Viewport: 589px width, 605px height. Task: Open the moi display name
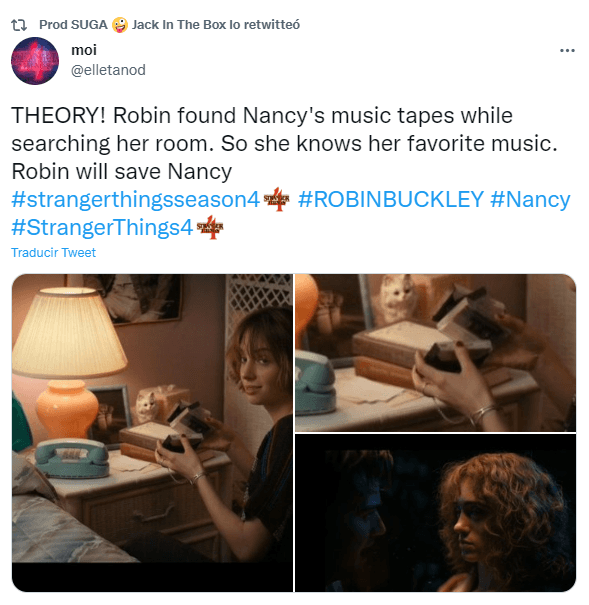[84, 50]
